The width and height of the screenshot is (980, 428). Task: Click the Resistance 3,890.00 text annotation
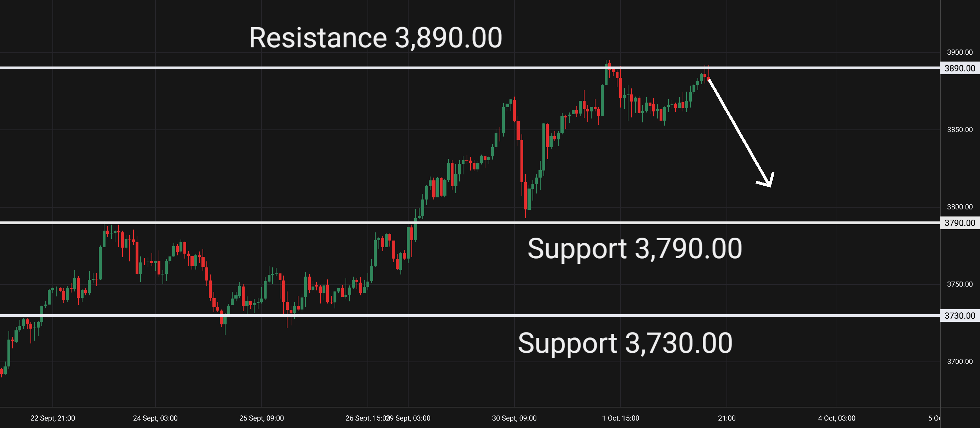tap(376, 38)
